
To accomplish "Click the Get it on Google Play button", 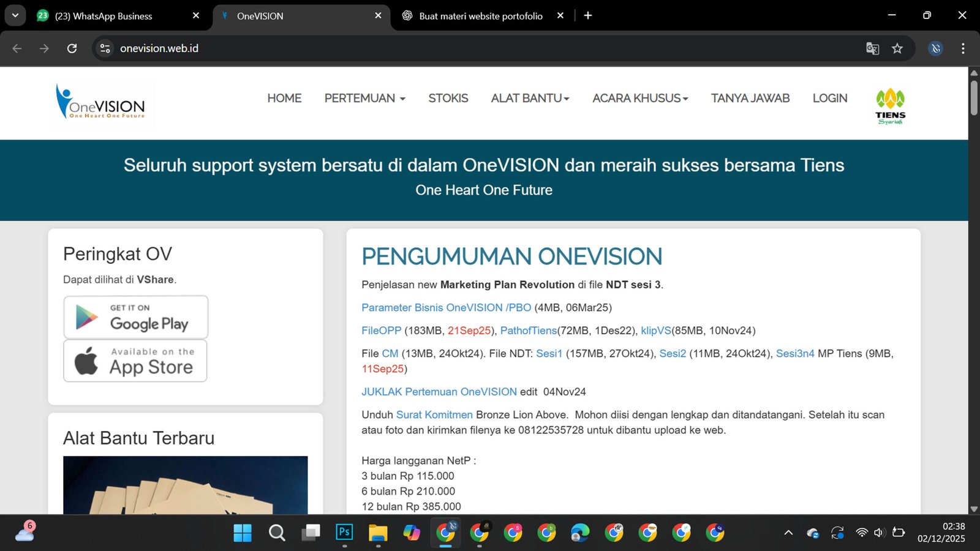I will pyautogui.click(x=136, y=317).
